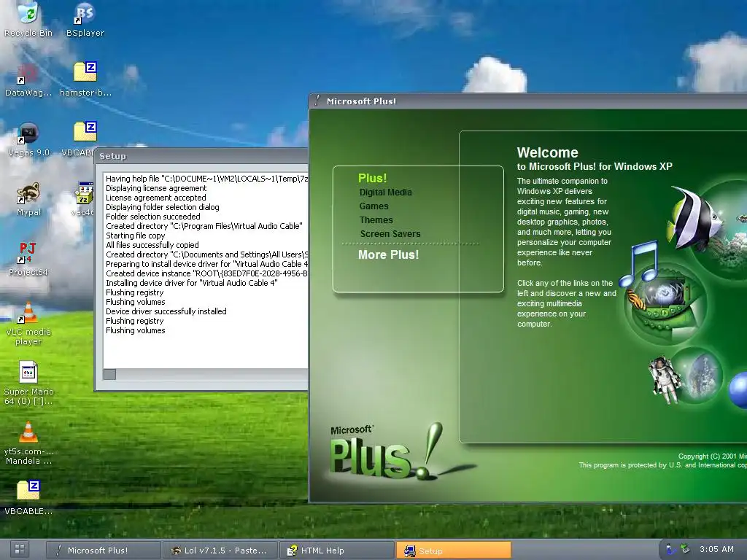Click the last "Flushing volumes" log line
The image size is (747, 560).
(x=135, y=330)
